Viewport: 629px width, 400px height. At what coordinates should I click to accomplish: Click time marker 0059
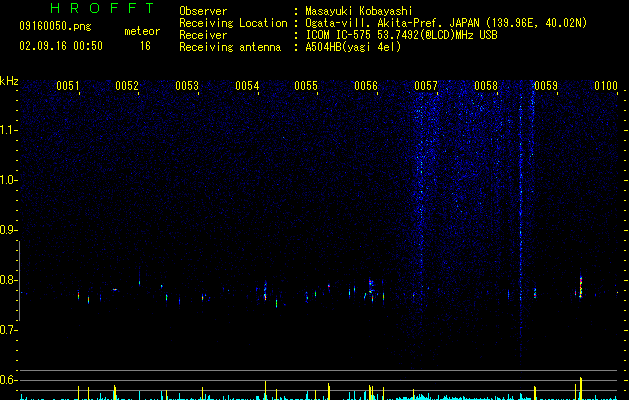pos(546,86)
